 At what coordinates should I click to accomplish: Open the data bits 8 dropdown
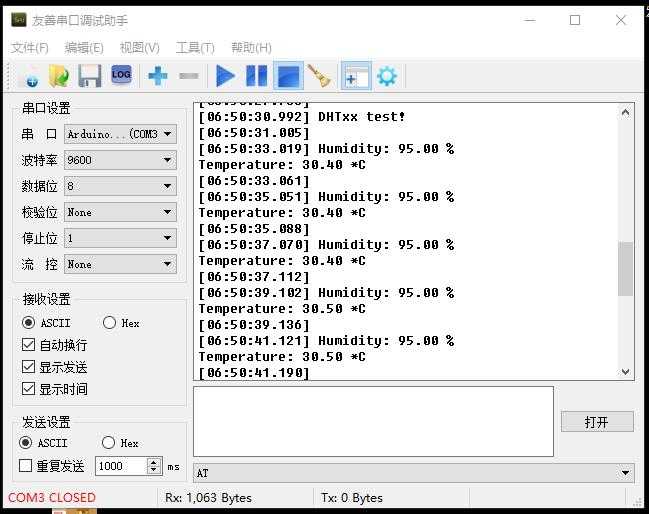pyautogui.click(x=120, y=186)
